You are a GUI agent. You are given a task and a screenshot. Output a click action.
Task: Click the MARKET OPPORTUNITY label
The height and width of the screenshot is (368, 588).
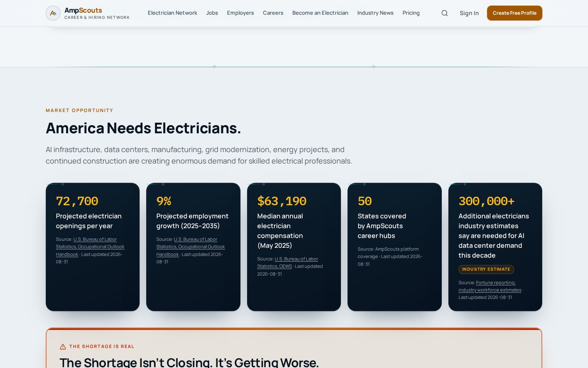click(x=80, y=110)
